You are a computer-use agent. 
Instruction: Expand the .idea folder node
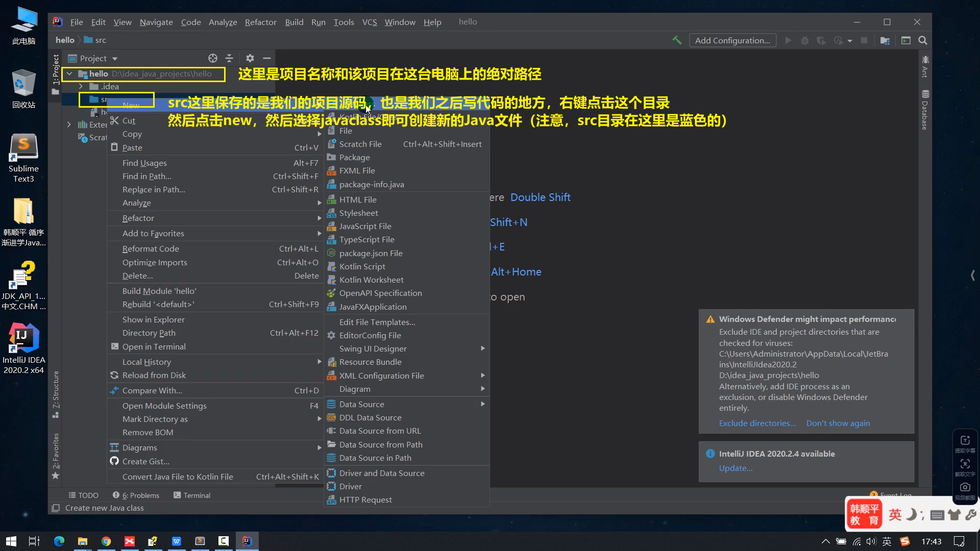(81, 87)
